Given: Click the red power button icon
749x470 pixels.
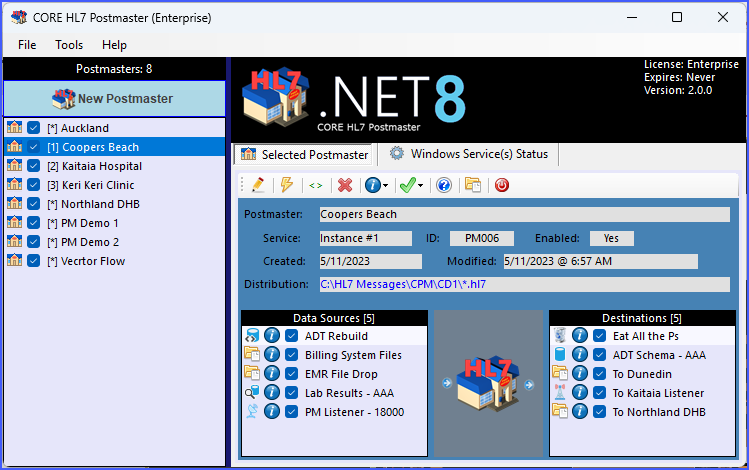Looking at the screenshot, I should [x=502, y=185].
